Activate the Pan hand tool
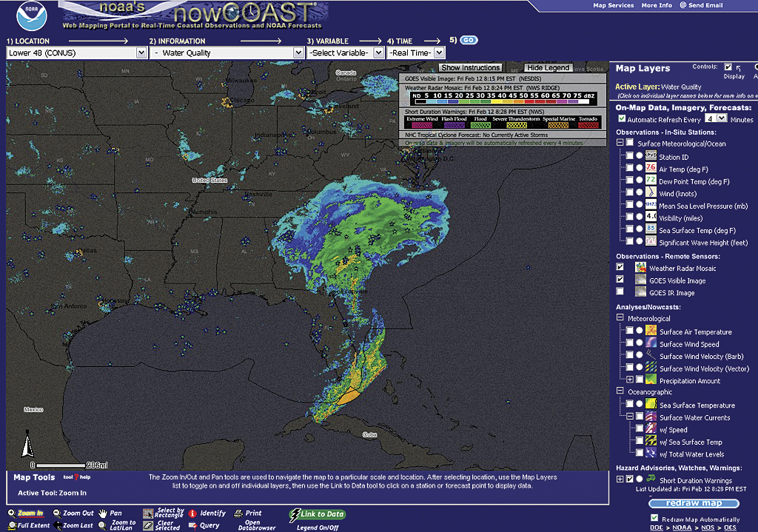Image resolution: width=758 pixels, height=532 pixels. [110, 514]
